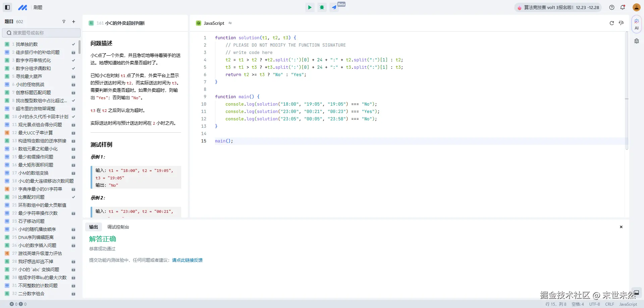Switch to the 调试控制台 tab
This screenshot has height=308, width=644.
tap(118, 227)
